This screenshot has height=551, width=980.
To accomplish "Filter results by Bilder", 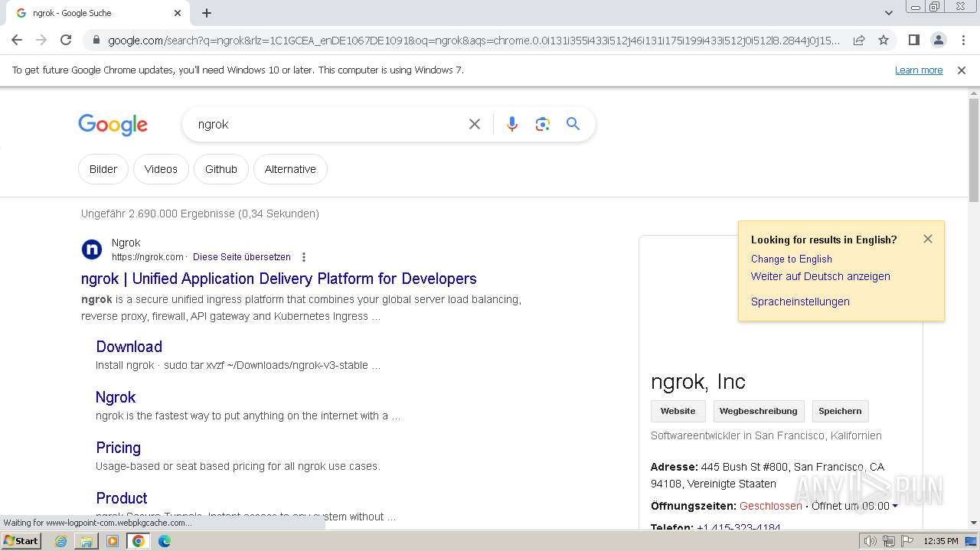I will coord(103,169).
